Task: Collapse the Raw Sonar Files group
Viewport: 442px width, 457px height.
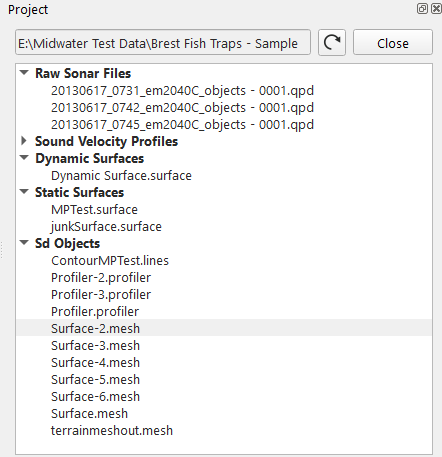Action: click(x=24, y=73)
